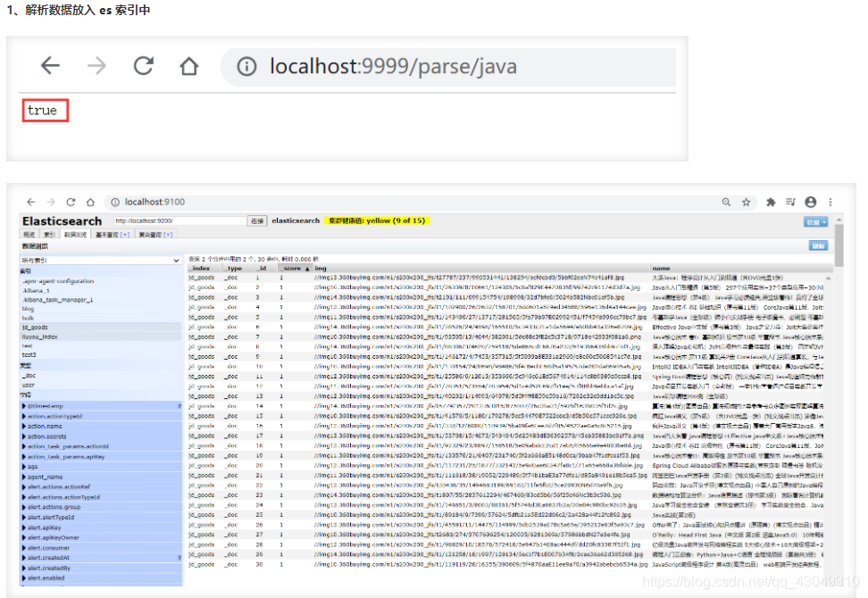This screenshot has width=868, height=598.
Task: Open the 所有索引 index dropdown
Action: 101,260
